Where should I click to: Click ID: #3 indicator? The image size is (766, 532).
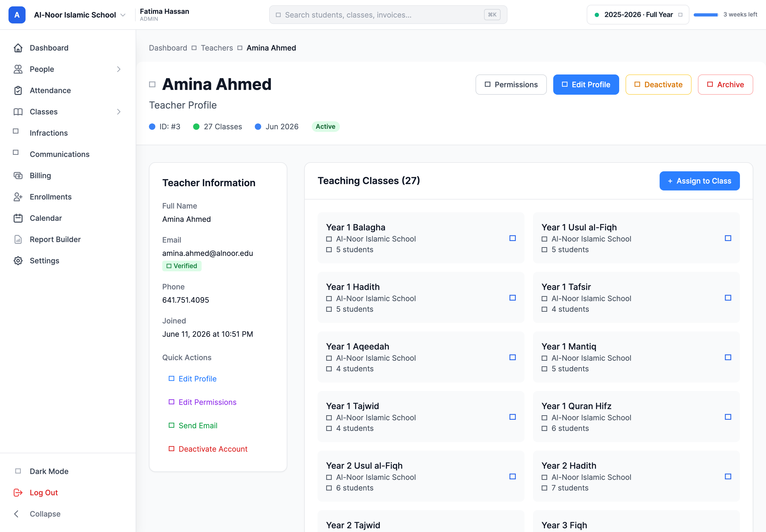[165, 127]
